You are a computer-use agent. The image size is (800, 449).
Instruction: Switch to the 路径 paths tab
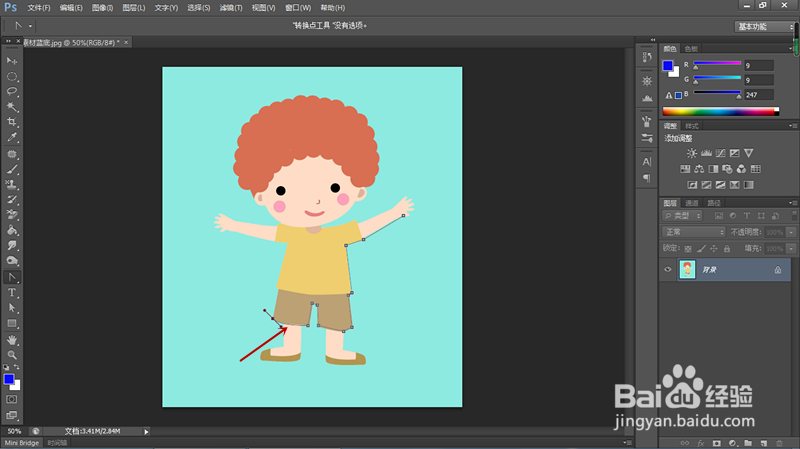point(714,203)
